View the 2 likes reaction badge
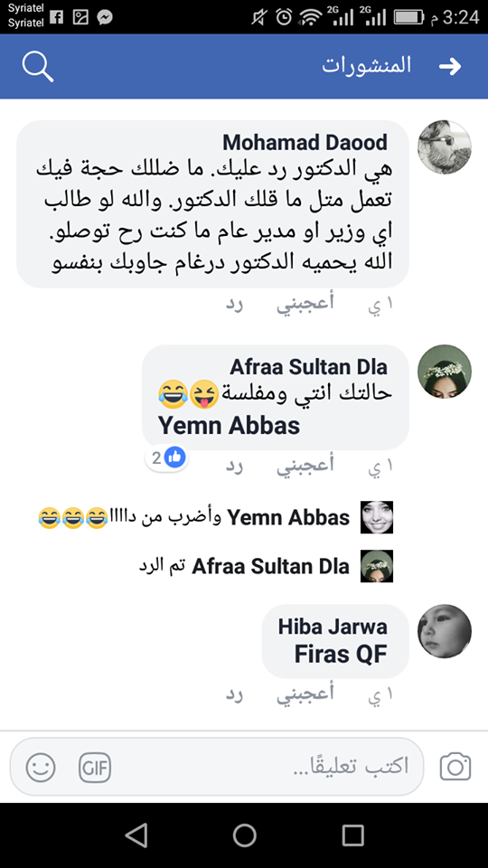 pos(166,458)
